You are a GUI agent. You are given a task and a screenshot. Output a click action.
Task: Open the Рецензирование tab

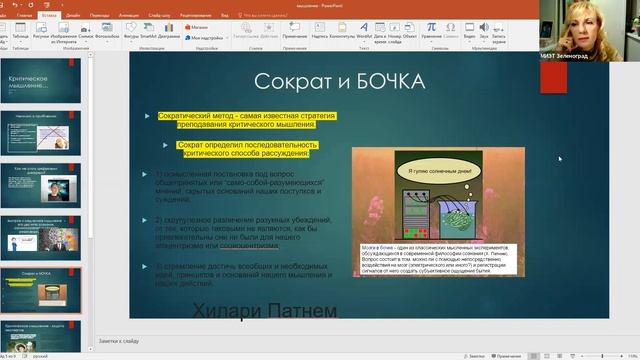click(196, 16)
